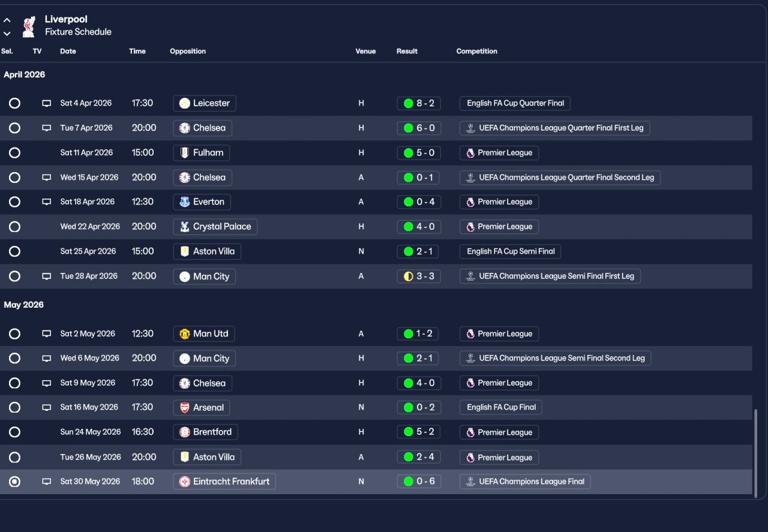Open the 8 - 2 result against Leicester
The image size is (768, 532).
[419, 103]
